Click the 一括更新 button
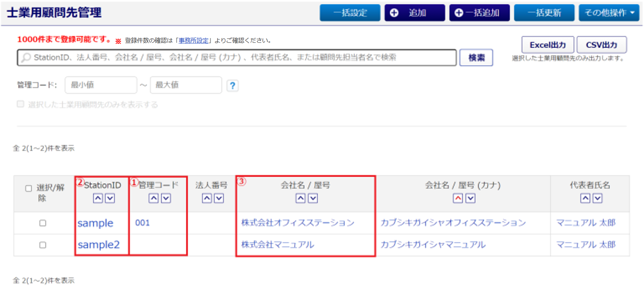 544,13
